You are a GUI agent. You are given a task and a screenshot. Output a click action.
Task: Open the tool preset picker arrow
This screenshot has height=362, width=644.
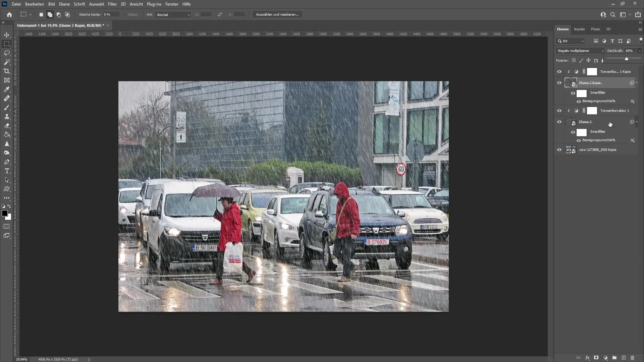point(30,15)
